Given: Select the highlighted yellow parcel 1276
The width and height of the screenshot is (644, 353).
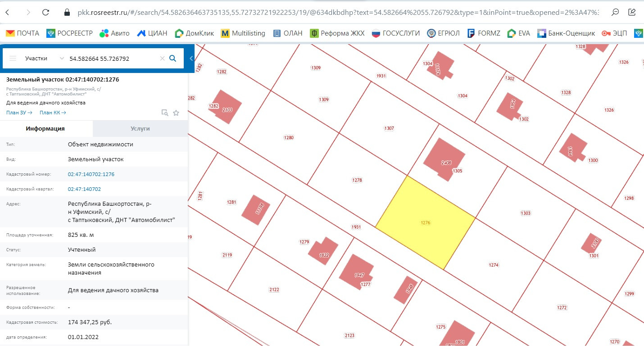Looking at the screenshot, I should coord(426,223).
